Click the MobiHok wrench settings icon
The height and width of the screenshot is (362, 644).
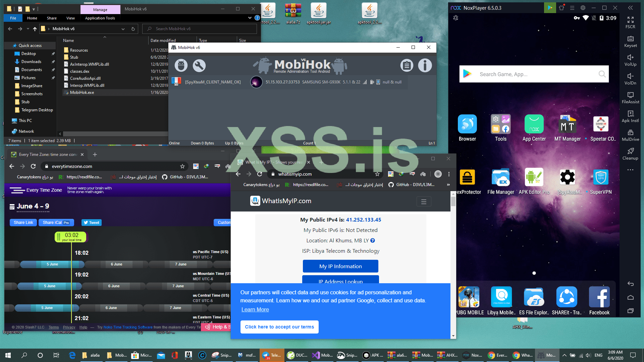[x=199, y=65]
